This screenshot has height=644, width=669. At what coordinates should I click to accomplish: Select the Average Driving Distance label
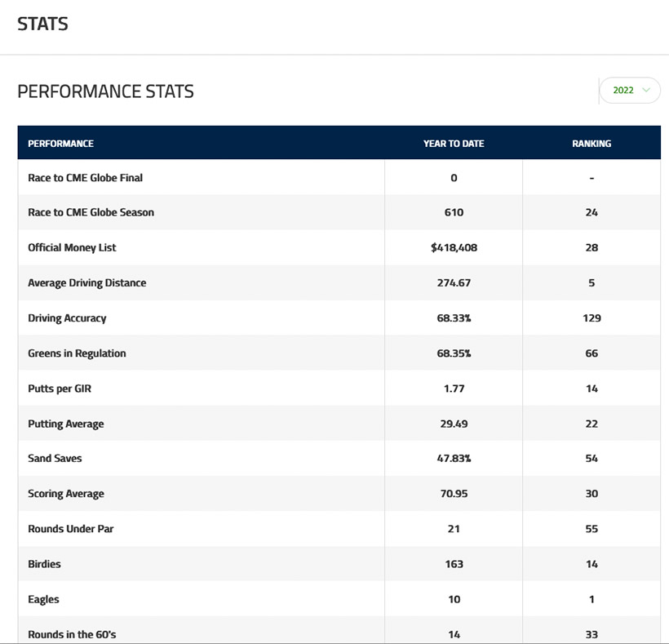coord(87,283)
